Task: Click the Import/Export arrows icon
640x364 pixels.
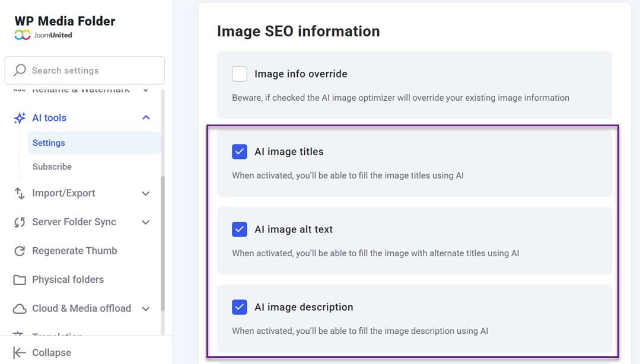Action: [19, 193]
